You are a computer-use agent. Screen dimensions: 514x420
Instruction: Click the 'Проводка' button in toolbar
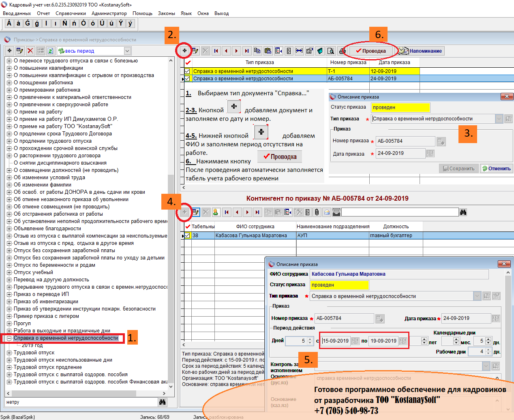click(x=371, y=51)
